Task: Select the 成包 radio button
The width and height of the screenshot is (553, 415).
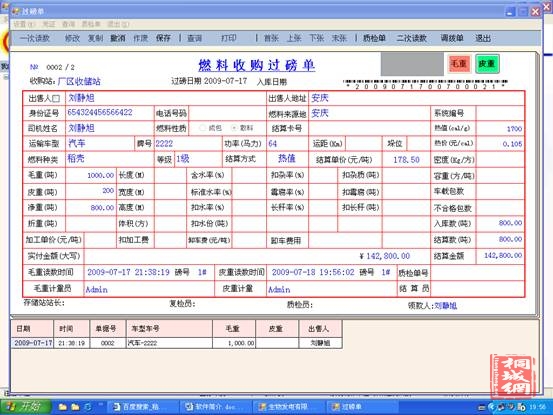Action: [x=202, y=128]
